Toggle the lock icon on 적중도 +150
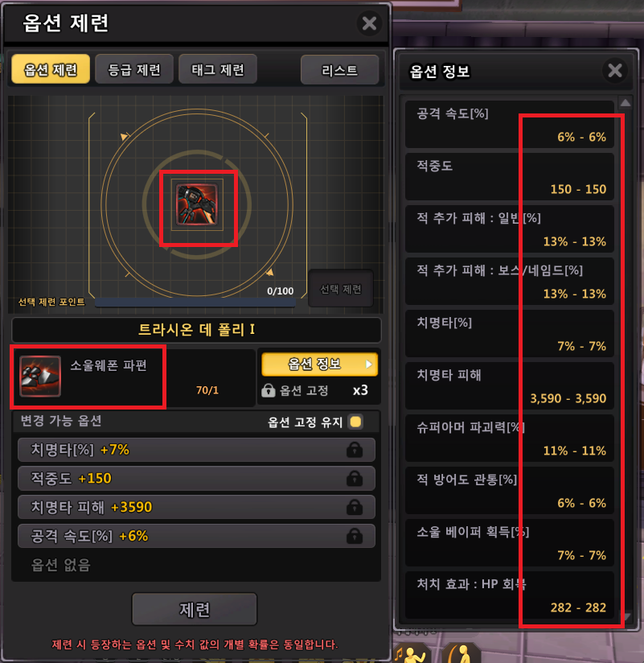 (x=355, y=479)
